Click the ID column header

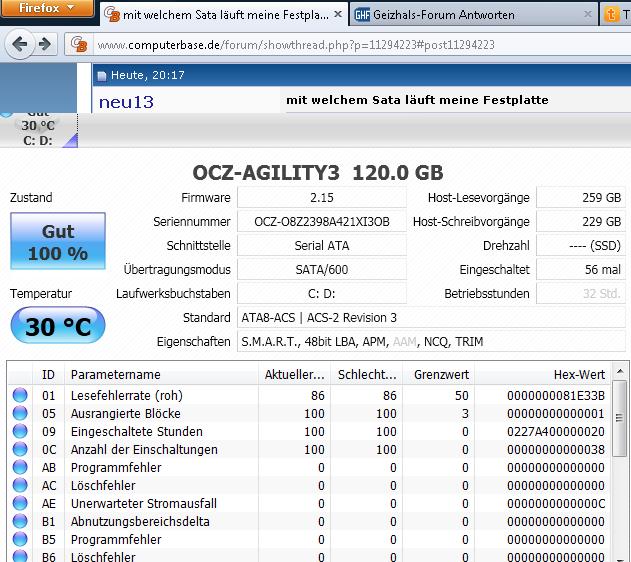click(x=48, y=375)
